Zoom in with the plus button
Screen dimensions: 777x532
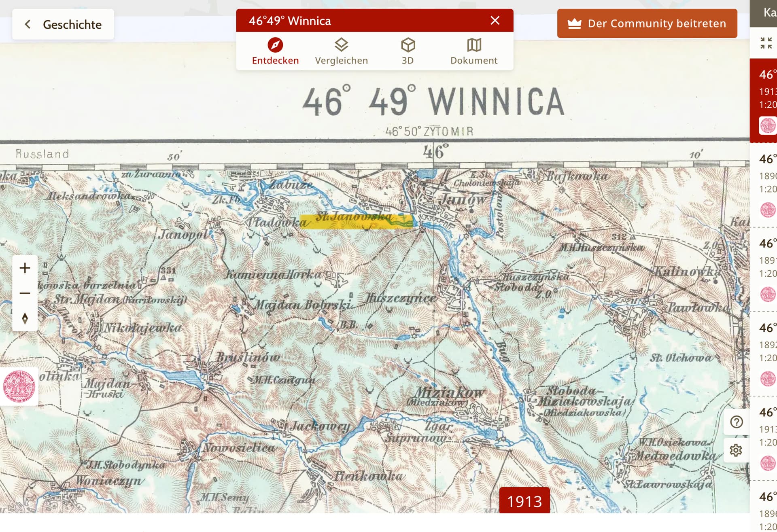point(25,268)
